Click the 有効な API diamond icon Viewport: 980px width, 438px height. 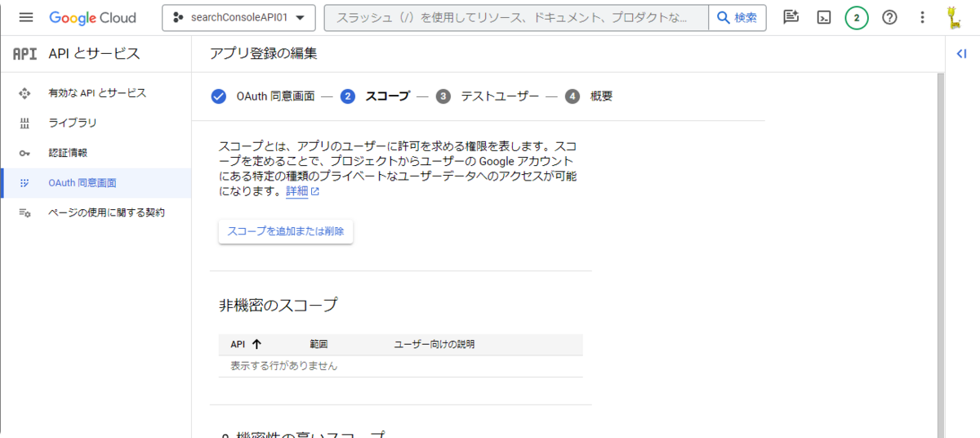pyautogui.click(x=24, y=93)
